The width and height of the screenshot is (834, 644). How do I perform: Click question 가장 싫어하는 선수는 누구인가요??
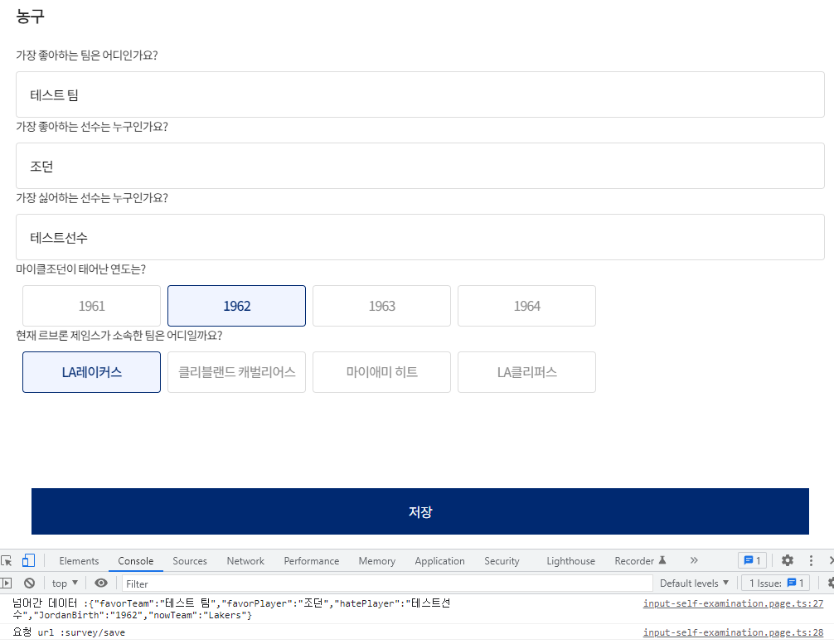92,198
